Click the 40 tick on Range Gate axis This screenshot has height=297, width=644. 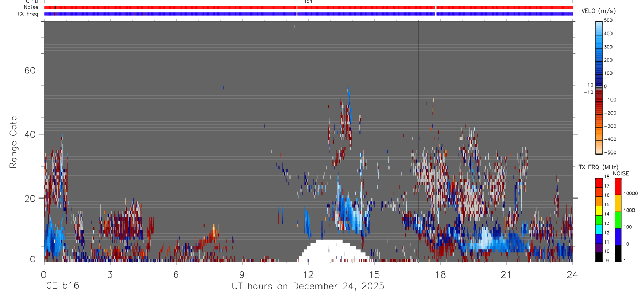[30, 134]
